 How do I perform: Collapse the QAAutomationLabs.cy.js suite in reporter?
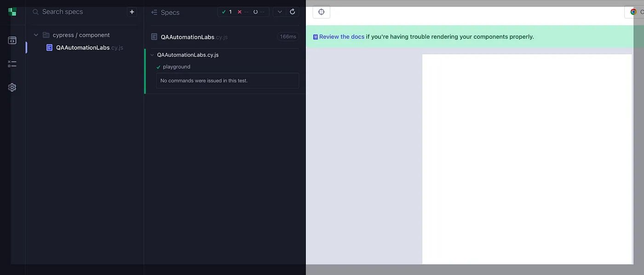[152, 54]
